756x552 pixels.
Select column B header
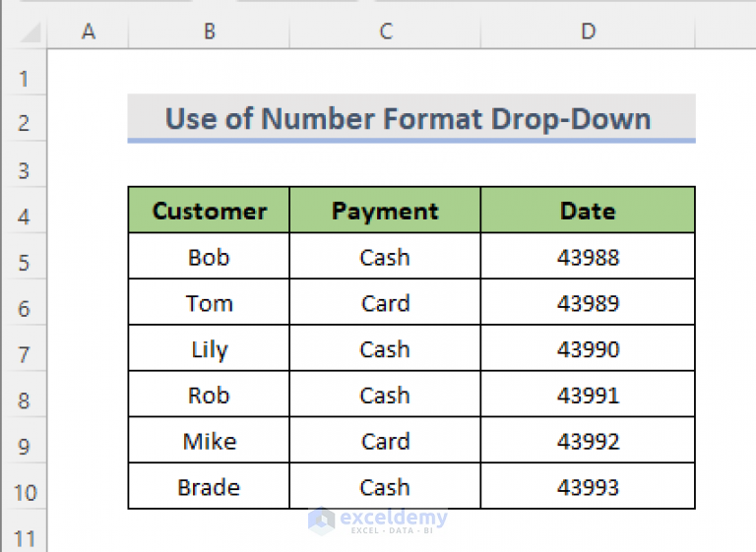pyautogui.click(x=209, y=31)
